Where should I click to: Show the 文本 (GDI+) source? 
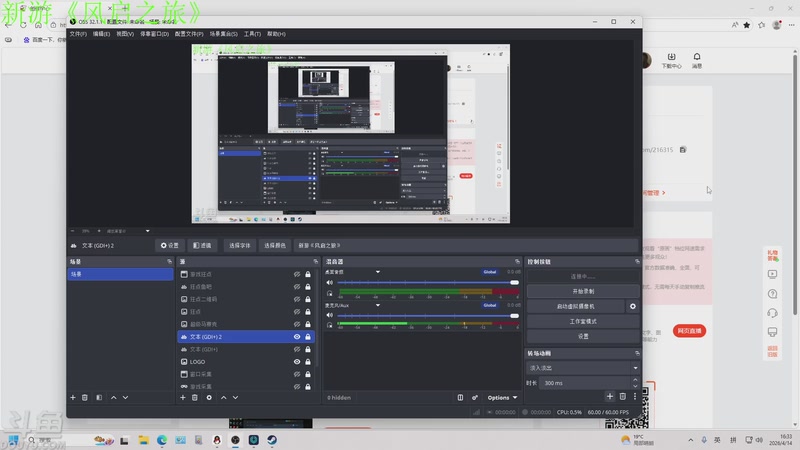pyautogui.click(x=297, y=349)
